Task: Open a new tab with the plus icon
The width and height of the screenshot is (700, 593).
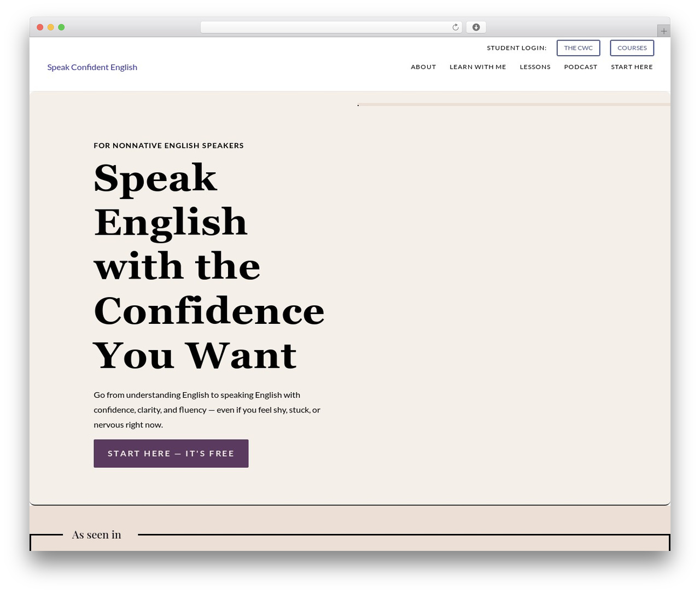Action: point(663,31)
